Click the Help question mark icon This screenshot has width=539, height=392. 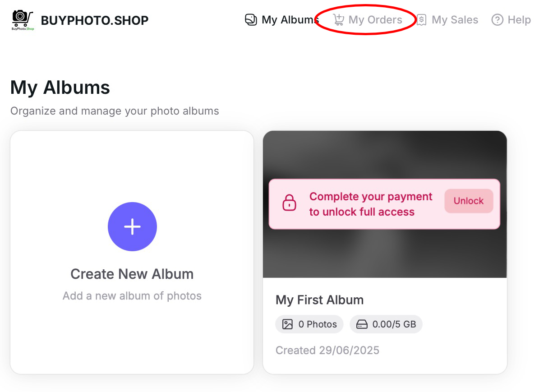497,20
